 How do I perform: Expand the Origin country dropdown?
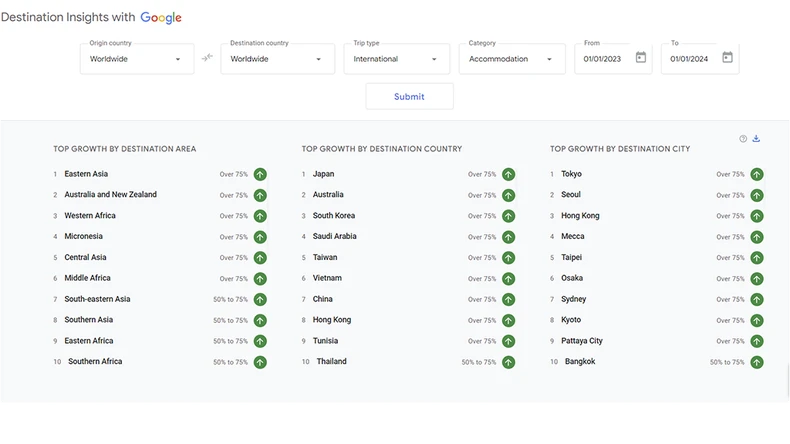[x=137, y=59]
